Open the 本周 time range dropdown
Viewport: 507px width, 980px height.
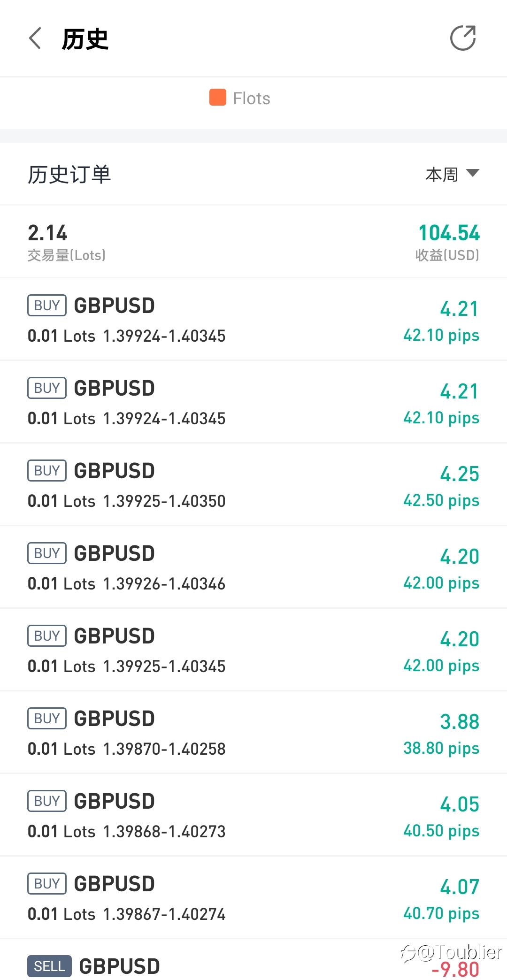(x=453, y=174)
